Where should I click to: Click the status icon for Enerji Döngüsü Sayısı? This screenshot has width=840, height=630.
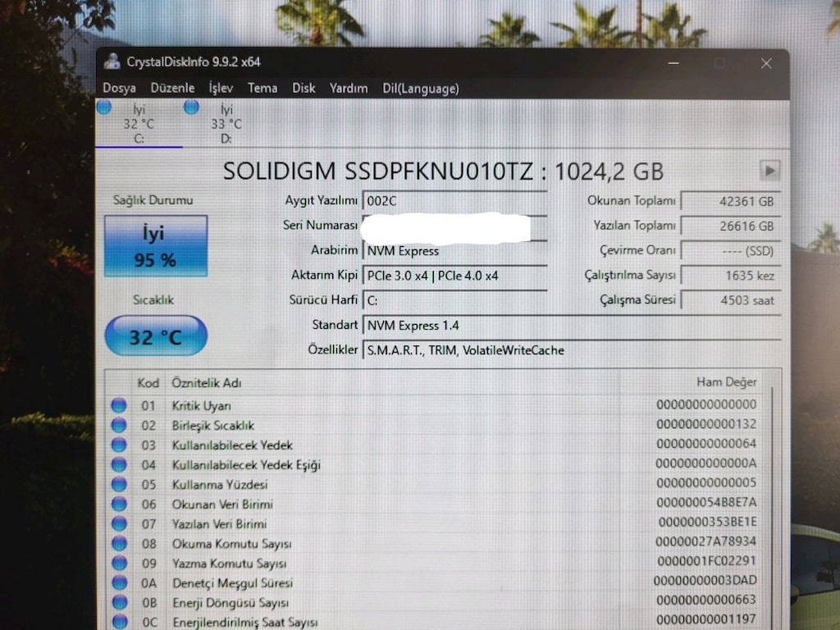[120, 603]
